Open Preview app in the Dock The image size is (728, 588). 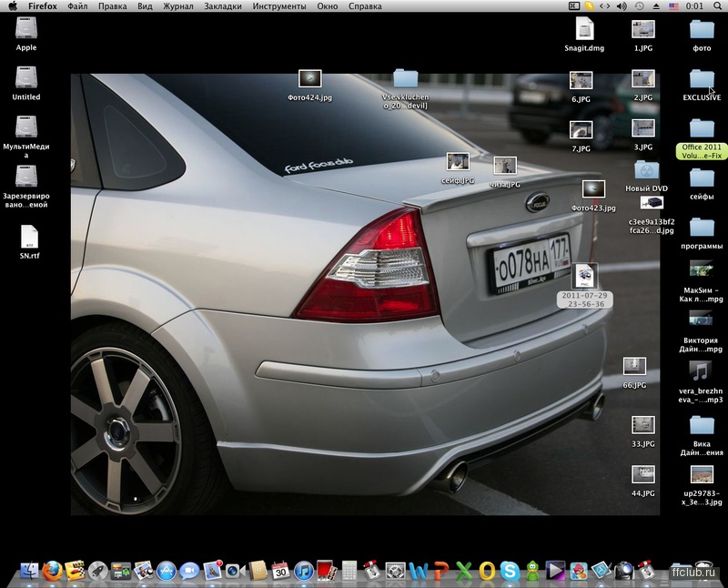pos(144,571)
